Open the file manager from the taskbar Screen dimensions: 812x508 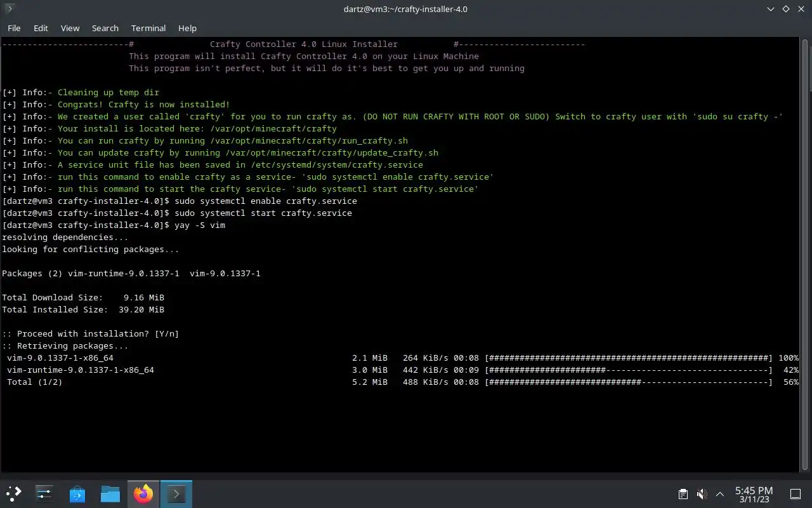pyautogui.click(x=110, y=493)
